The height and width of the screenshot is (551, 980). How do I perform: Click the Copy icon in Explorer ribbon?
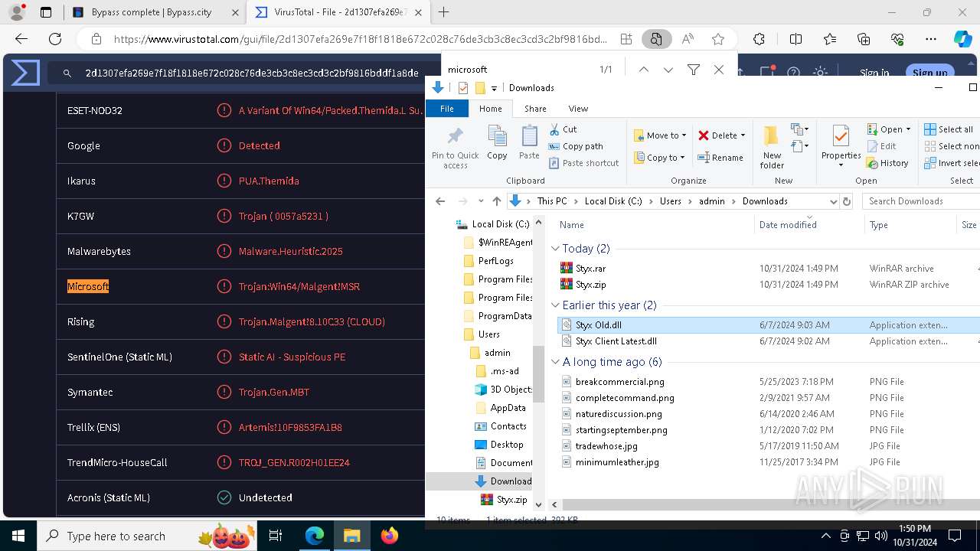click(497, 143)
